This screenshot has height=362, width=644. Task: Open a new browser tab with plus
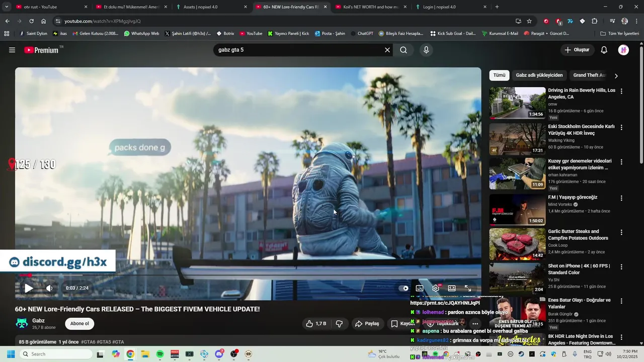pos(497,7)
